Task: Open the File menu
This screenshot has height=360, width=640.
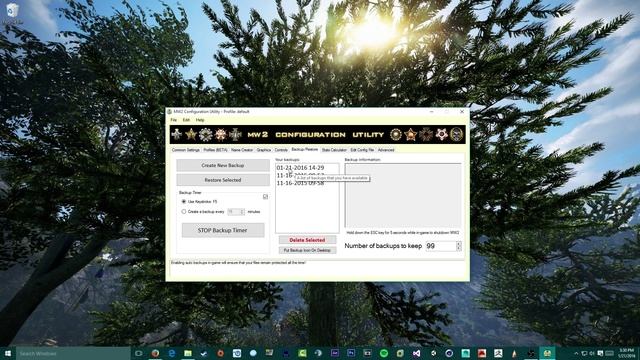Action: coord(173,120)
